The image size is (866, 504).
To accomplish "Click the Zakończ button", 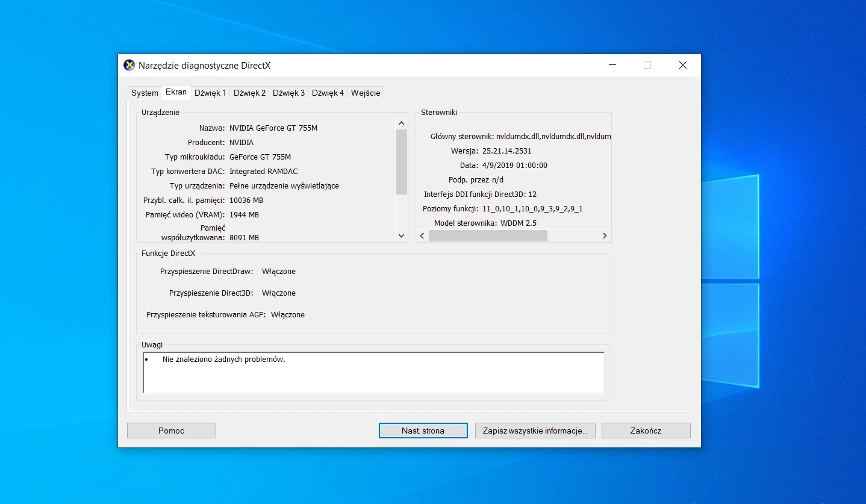I will [x=646, y=431].
